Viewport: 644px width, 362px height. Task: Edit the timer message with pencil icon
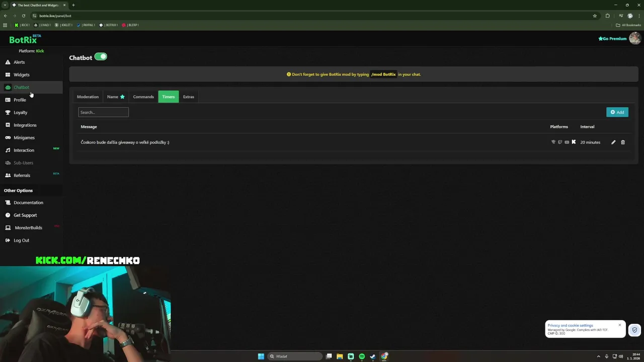[613, 142]
